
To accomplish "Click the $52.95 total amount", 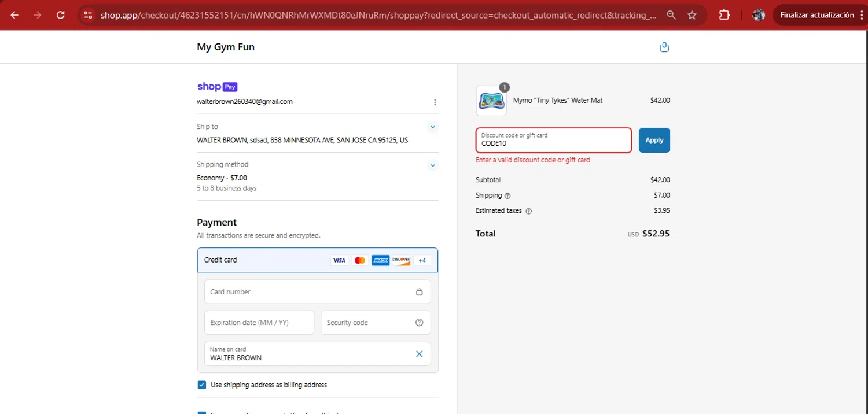I will (656, 234).
